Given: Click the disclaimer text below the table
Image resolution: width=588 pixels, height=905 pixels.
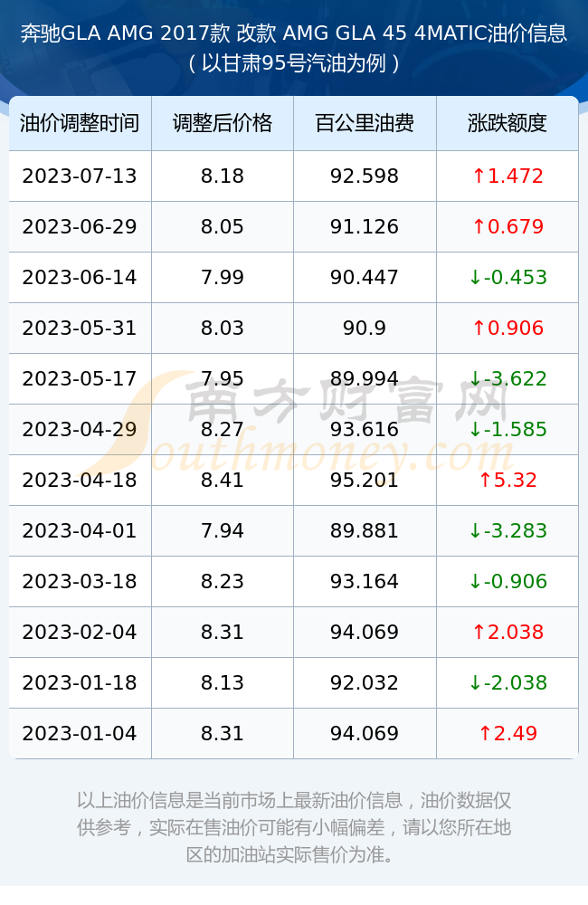Looking at the screenshot, I should (294, 827).
